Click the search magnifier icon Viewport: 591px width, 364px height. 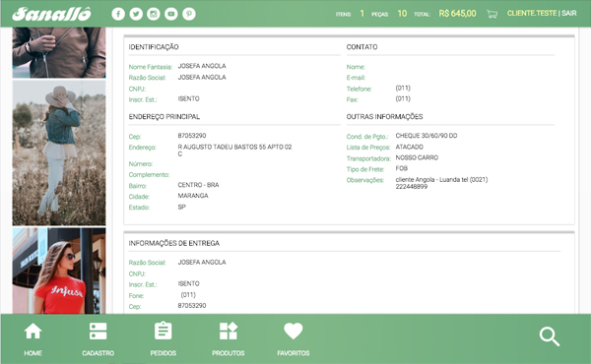(550, 336)
